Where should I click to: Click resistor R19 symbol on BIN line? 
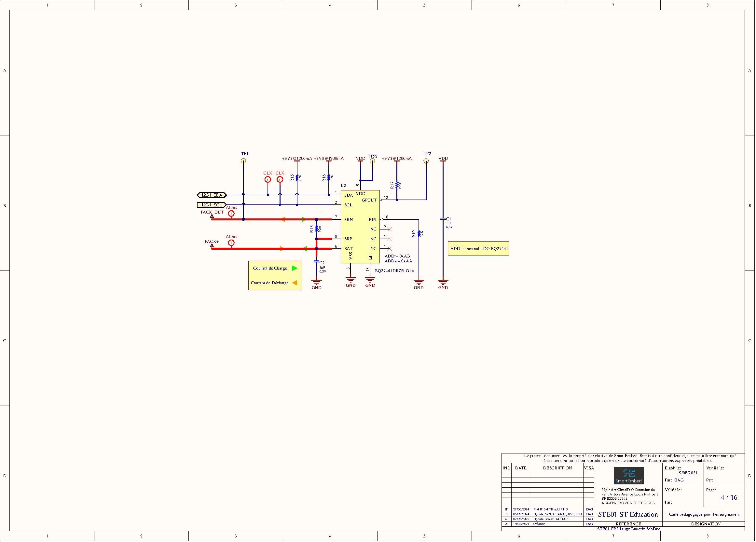click(419, 234)
